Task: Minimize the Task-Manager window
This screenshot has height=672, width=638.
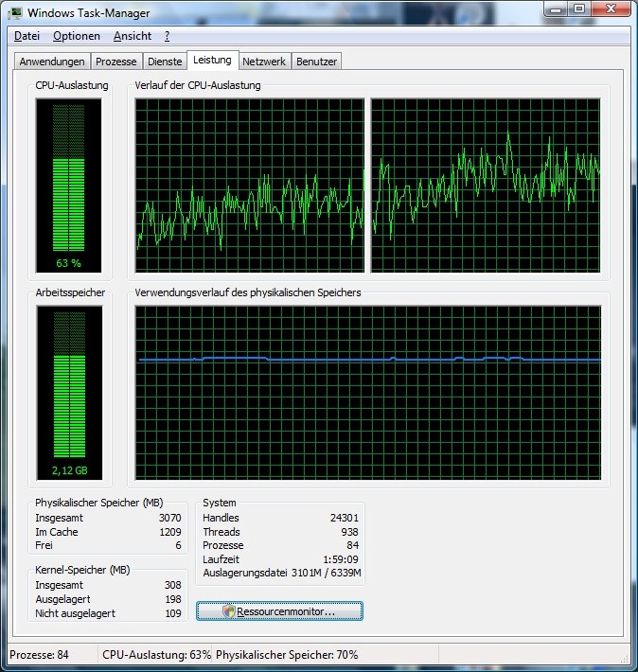Action: tap(554, 9)
